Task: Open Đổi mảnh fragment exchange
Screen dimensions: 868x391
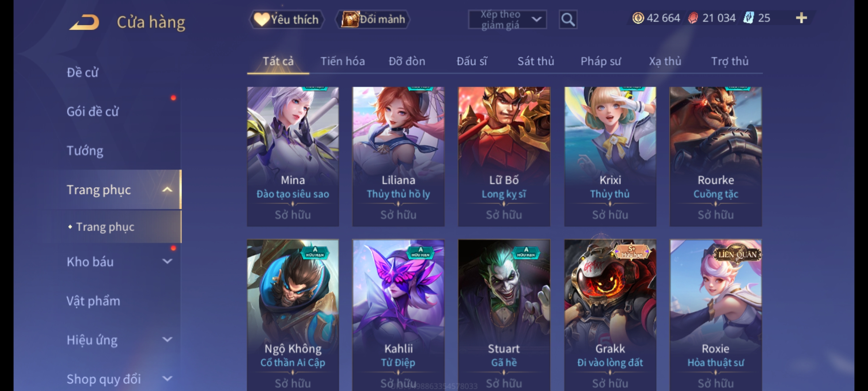Action: tap(373, 20)
